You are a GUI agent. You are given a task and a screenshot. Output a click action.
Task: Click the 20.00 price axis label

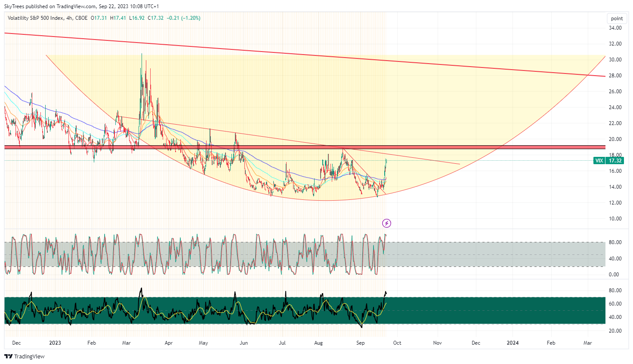[x=615, y=139]
